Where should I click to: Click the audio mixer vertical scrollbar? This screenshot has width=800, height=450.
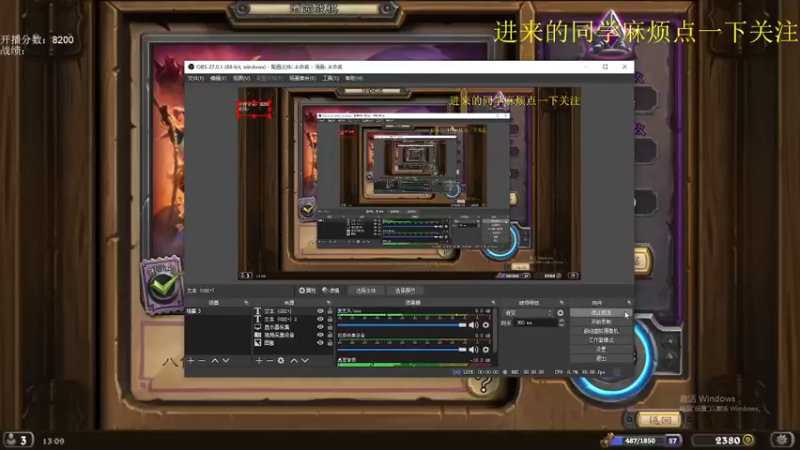coord(494,332)
